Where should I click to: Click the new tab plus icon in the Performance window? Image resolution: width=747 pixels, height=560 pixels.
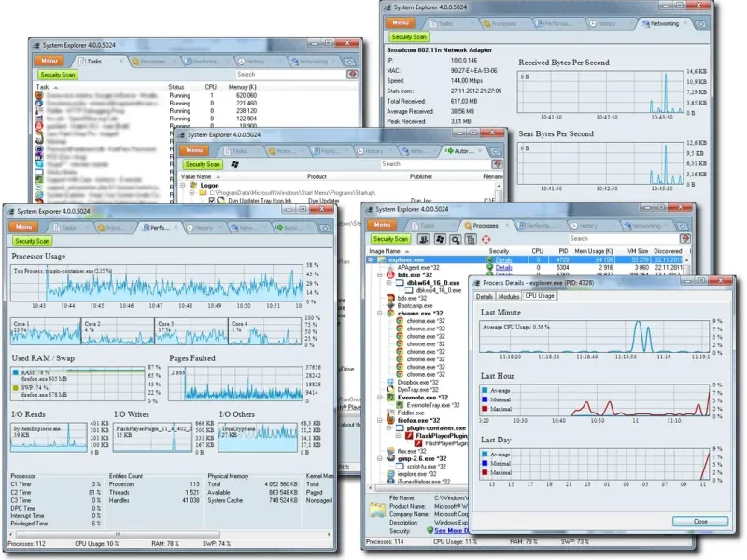[x=325, y=228]
